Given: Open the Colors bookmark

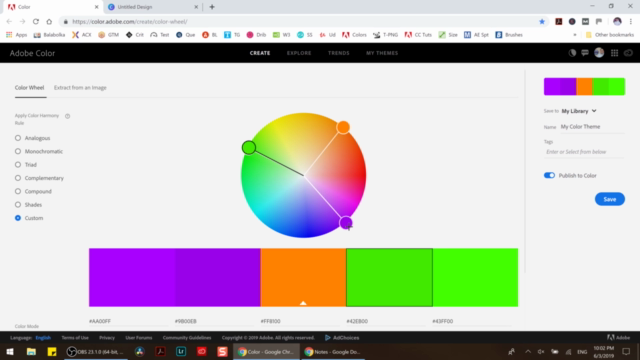Looking at the screenshot, I should (354, 35).
